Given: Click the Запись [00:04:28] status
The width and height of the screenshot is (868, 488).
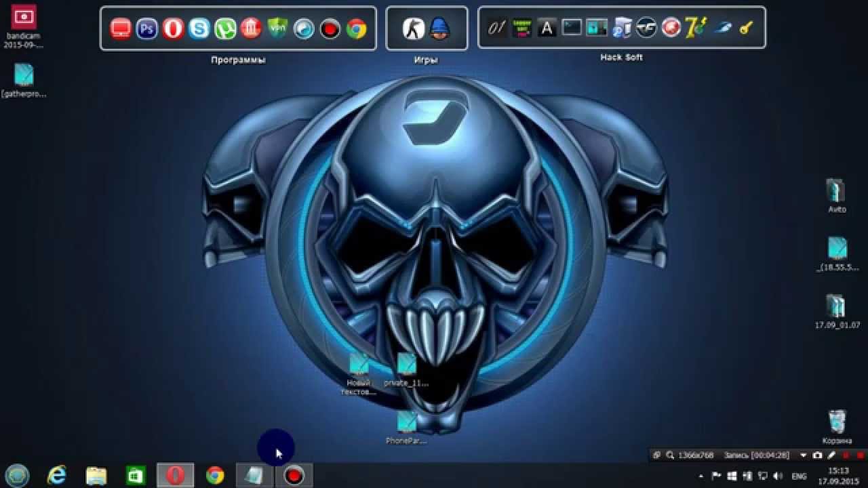Looking at the screenshot, I should [757, 455].
